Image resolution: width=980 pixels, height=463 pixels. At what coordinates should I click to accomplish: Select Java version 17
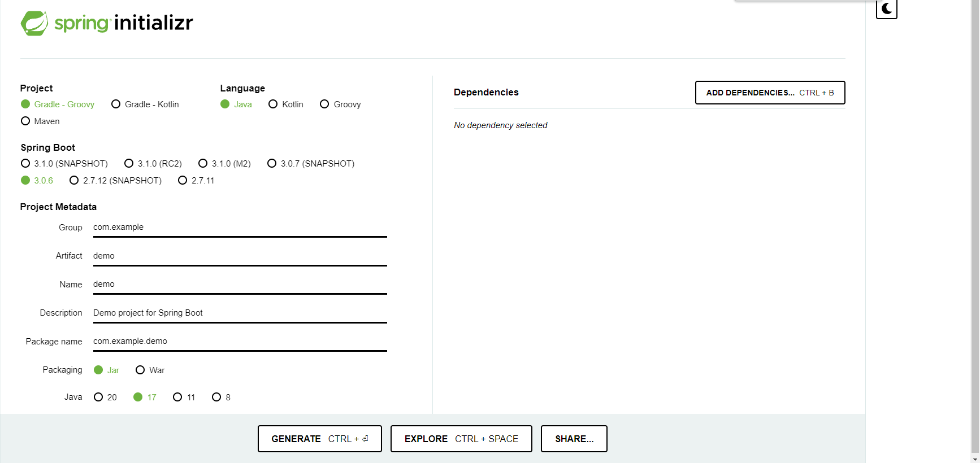145,398
